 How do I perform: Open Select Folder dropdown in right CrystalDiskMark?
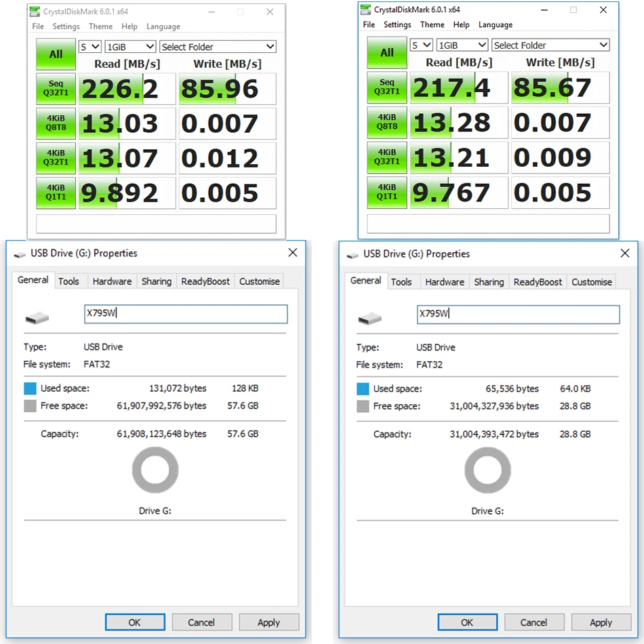tap(550, 45)
